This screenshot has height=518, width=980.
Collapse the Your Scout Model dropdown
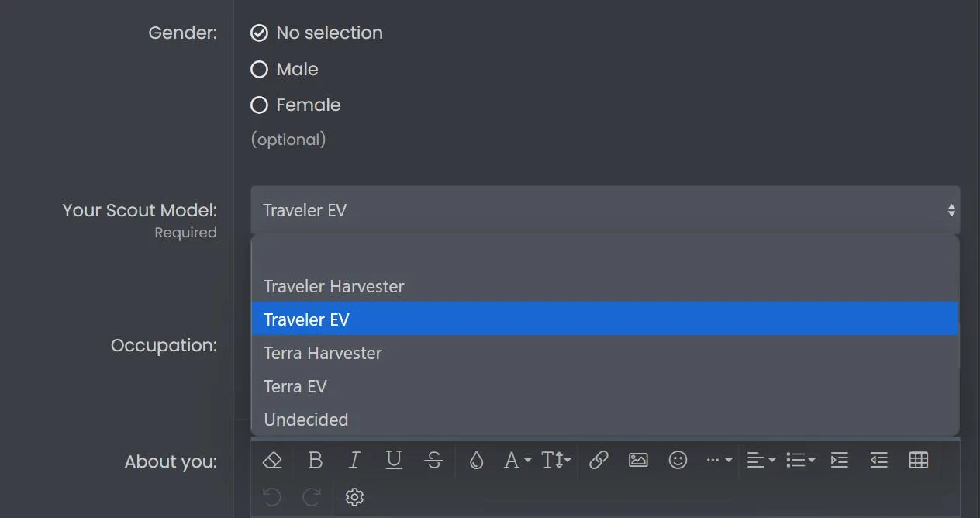click(x=605, y=210)
